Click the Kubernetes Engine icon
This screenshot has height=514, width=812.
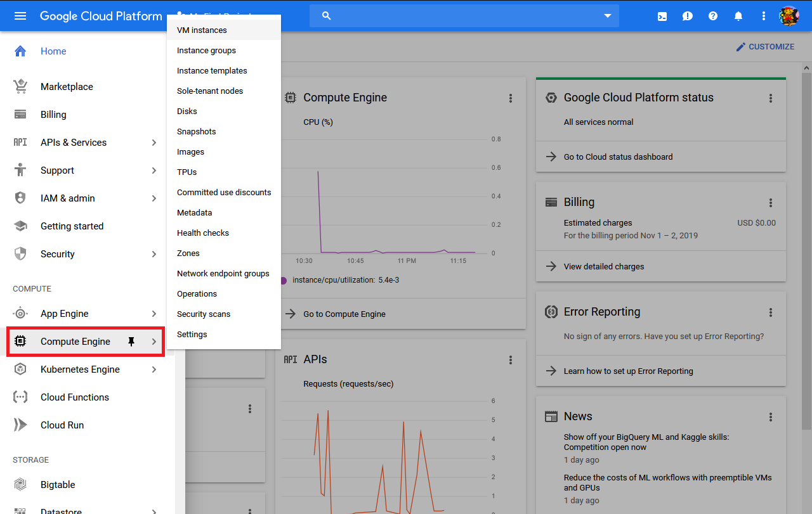[20, 369]
